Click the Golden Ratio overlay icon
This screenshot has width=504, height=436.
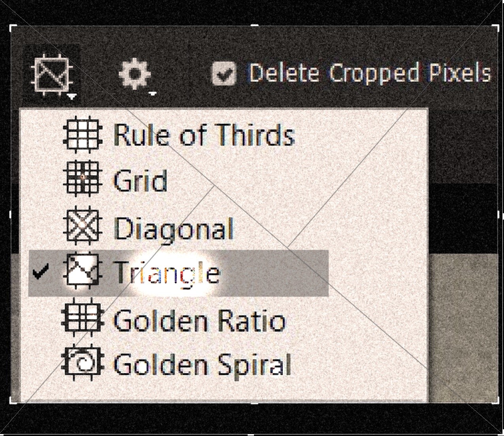point(82,318)
